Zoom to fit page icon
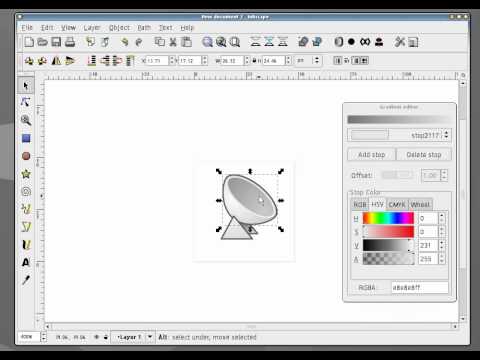Image resolution: width=480 pixels, height=360 pixels. [235, 42]
